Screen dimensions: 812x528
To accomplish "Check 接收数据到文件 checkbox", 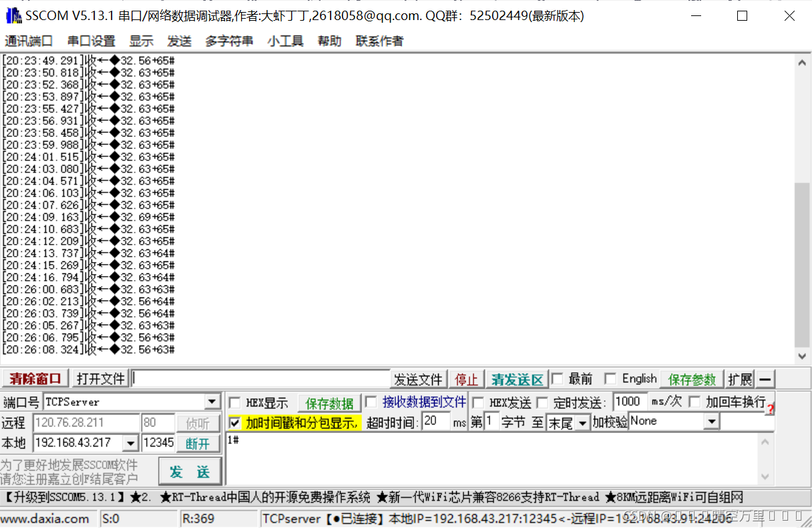I will pyautogui.click(x=371, y=402).
